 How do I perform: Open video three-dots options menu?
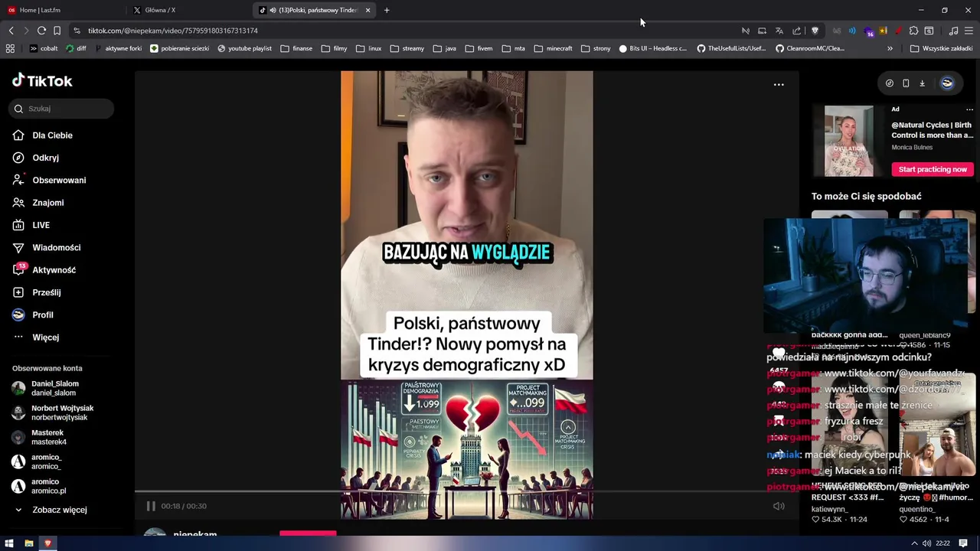pyautogui.click(x=779, y=85)
